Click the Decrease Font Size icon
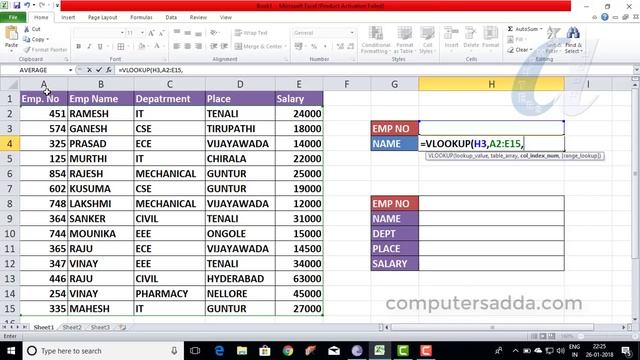 [x=162, y=33]
